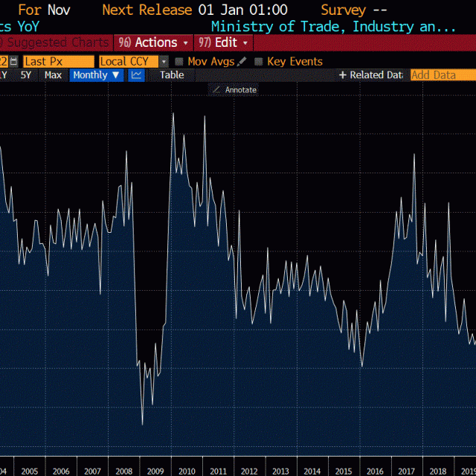Screen dimensions: 476x476
Task: Click the 2010 peak on chart line
Action: [x=173, y=113]
